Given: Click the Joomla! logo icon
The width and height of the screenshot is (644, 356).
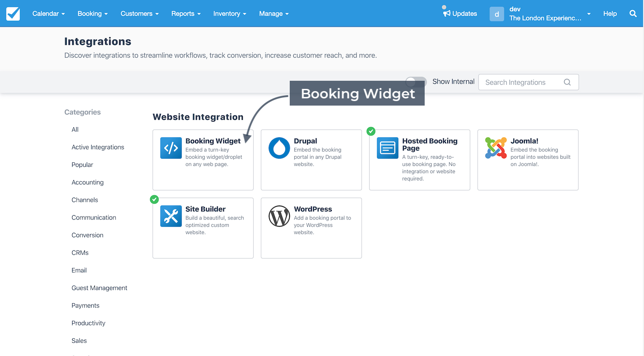Looking at the screenshot, I should [496, 148].
